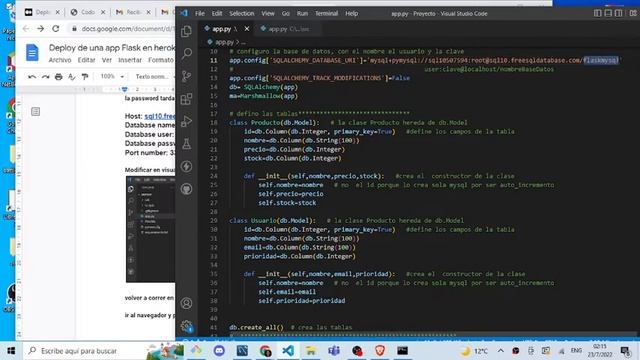Click the VS Code screenshot image in document
The image size is (640, 360).
pos(151,229)
